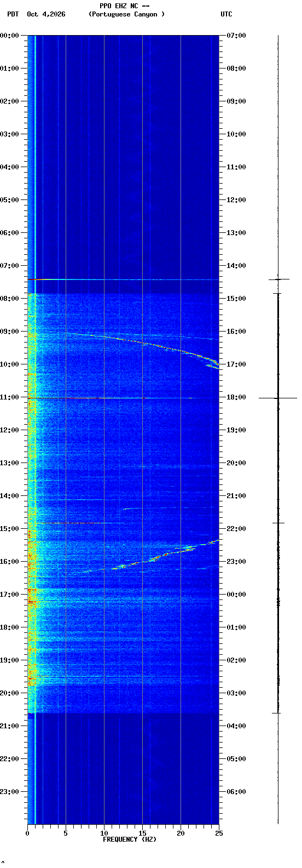The height and width of the screenshot is (868, 302).
Task: Click the seismogram spike near 14:25 UTC
Action: pos(278,279)
